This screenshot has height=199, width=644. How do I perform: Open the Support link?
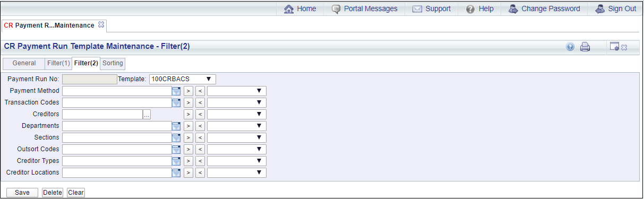[x=431, y=8]
